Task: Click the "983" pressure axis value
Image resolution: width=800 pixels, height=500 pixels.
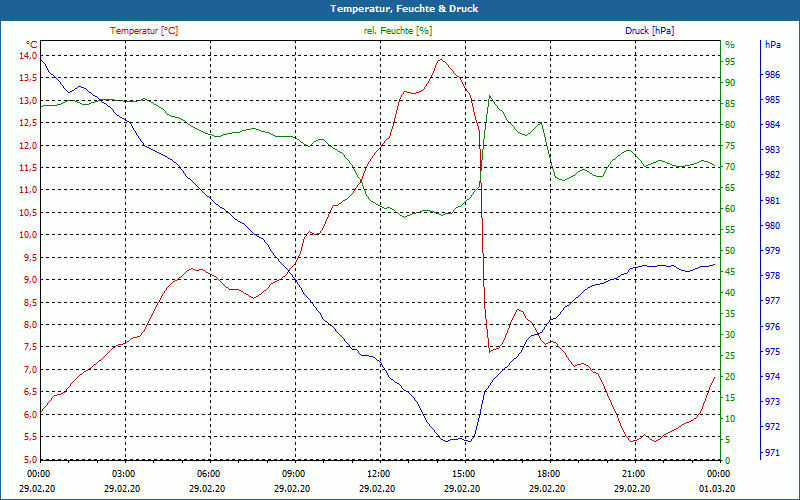Action: click(773, 150)
